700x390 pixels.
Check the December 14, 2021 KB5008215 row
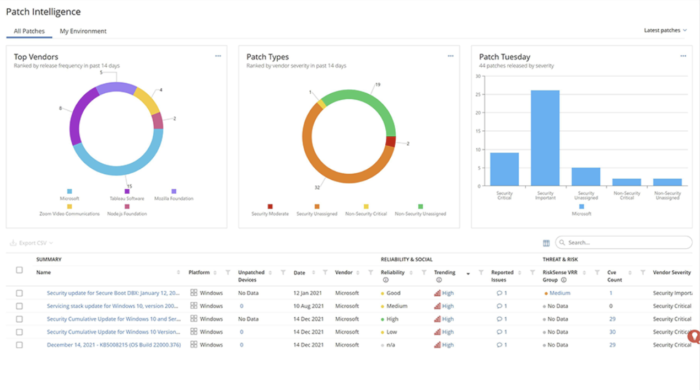[x=19, y=345]
